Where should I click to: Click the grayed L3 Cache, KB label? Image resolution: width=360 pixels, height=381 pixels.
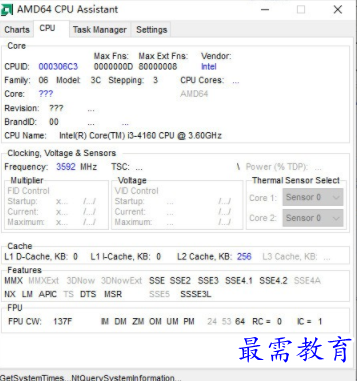tap(290, 257)
